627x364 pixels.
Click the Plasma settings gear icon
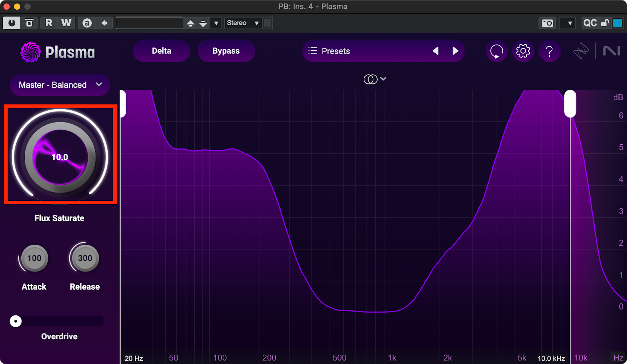pos(523,51)
